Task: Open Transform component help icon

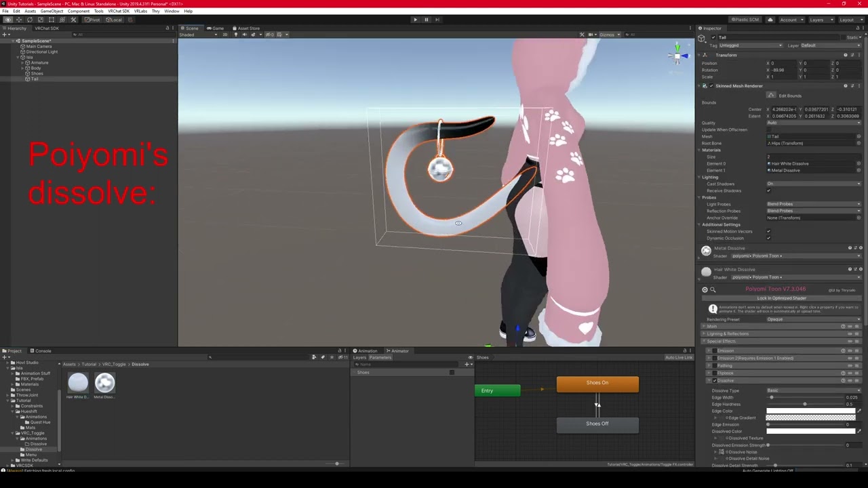Action: click(x=846, y=55)
